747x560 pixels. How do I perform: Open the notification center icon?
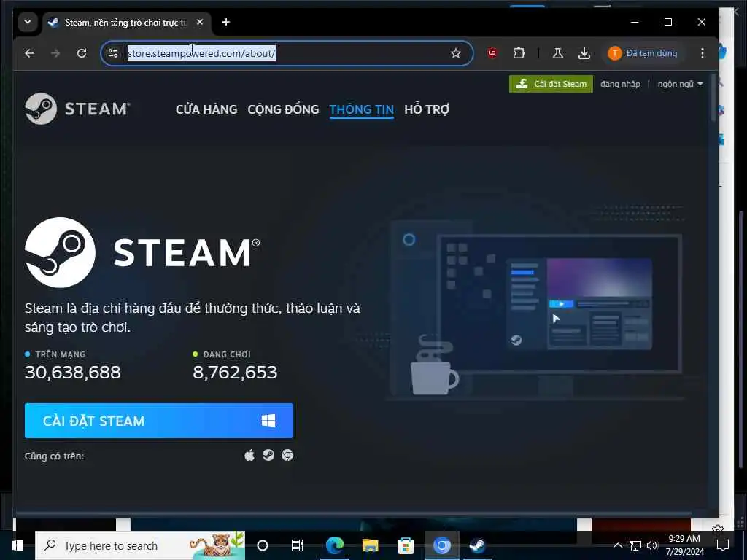(x=723, y=545)
